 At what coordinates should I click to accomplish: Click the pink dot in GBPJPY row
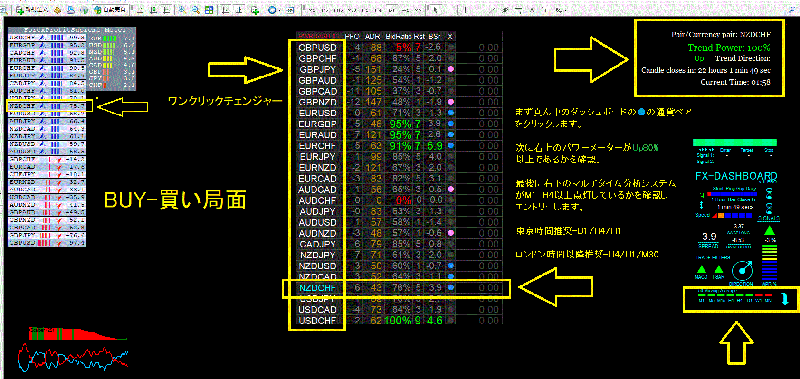451,69
